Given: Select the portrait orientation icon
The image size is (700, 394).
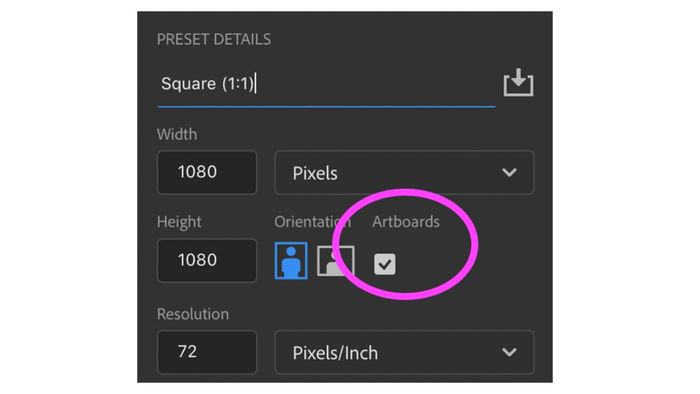Looking at the screenshot, I should 291,261.
